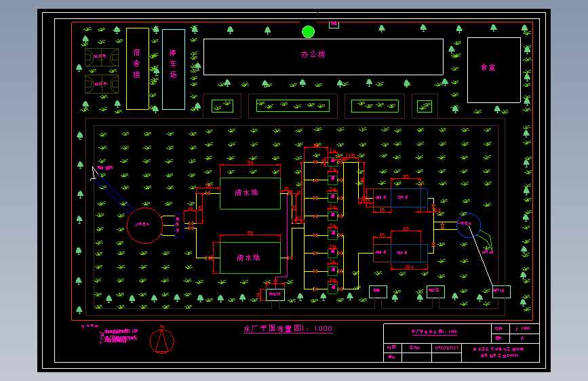588x381 pixels.
Task: Select the title text inside the title block
Action: 434,332
